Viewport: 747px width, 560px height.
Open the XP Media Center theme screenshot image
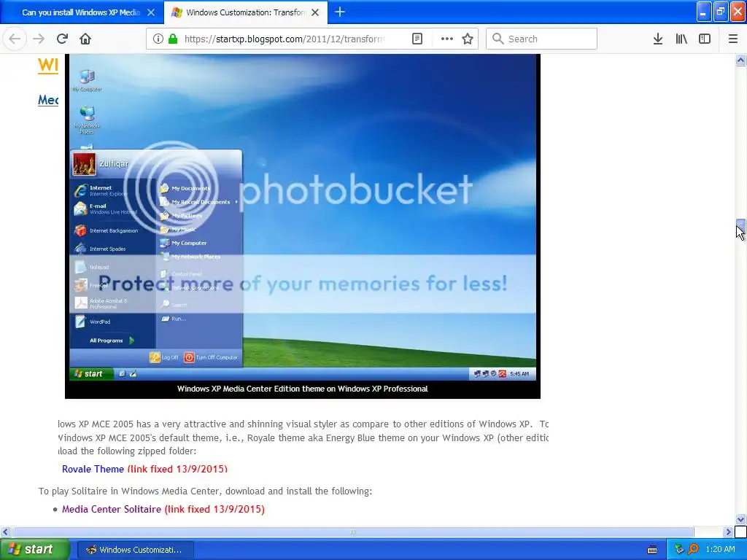pos(303,226)
